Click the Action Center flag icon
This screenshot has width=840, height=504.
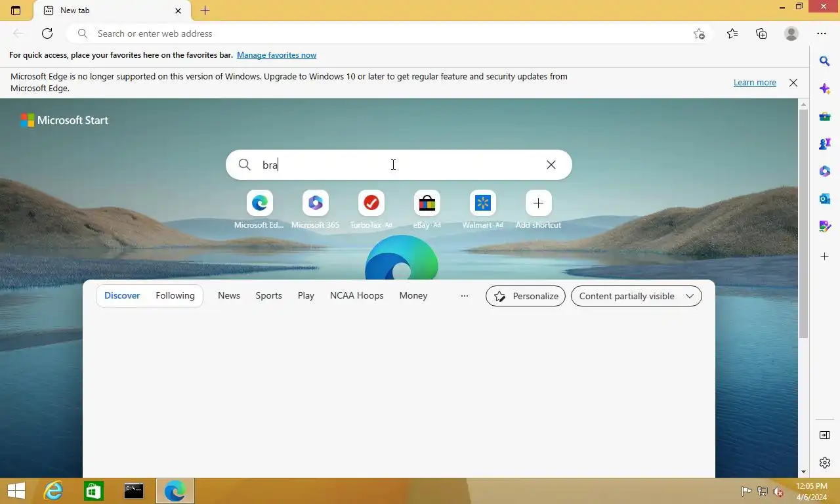click(746, 492)
